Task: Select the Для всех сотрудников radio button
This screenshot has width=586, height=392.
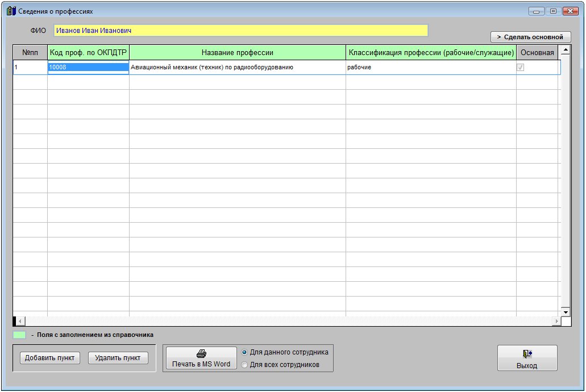Action: (x=244, y=365)
